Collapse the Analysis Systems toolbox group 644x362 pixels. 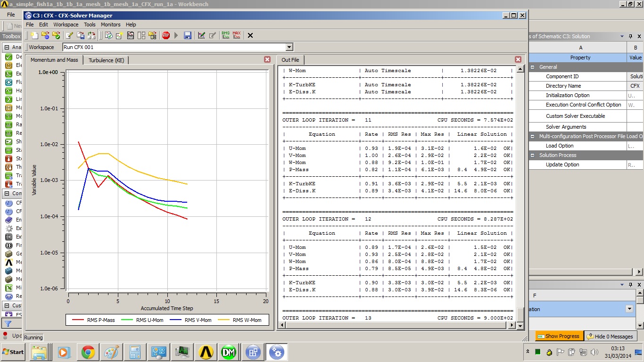point(7,47)
